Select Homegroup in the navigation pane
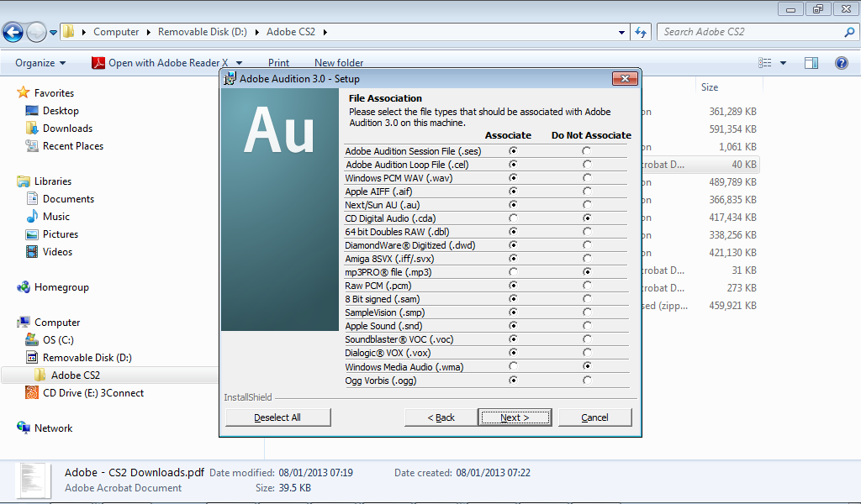Image resolution: width=861 pixels, height=504 pixels. [x=61, y=286]
